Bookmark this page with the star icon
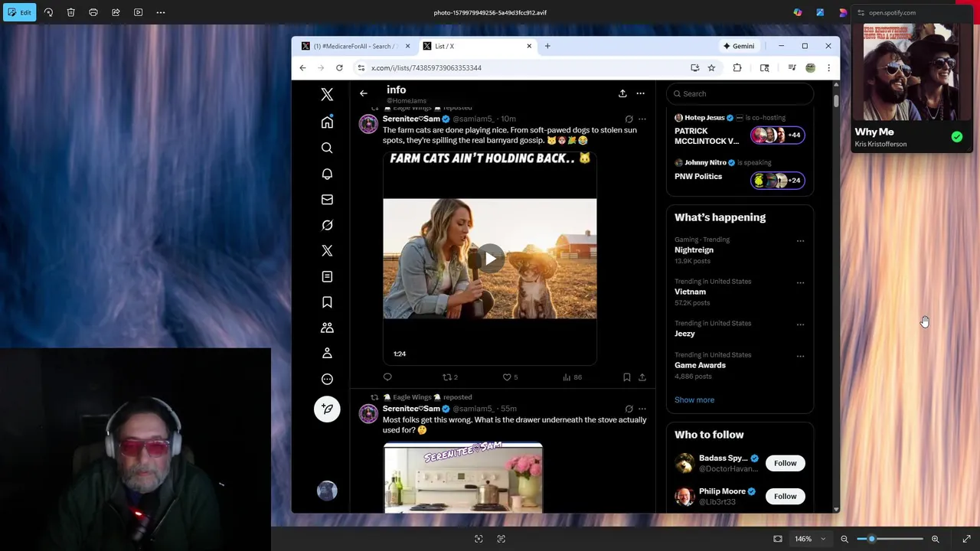The height and width of the screenshot is (551, 980). pyautogui.click(x=711, y=67)
